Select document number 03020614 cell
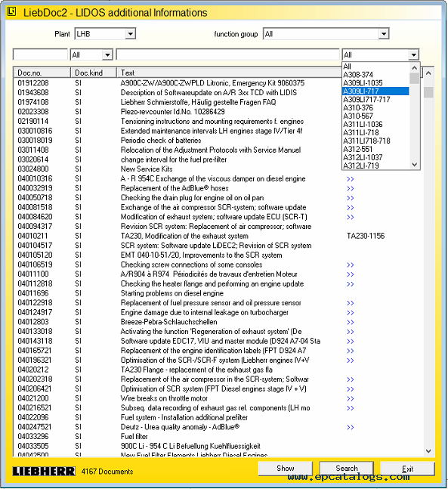This screenshot has height=489, width=448. click(x=33, y=159)
